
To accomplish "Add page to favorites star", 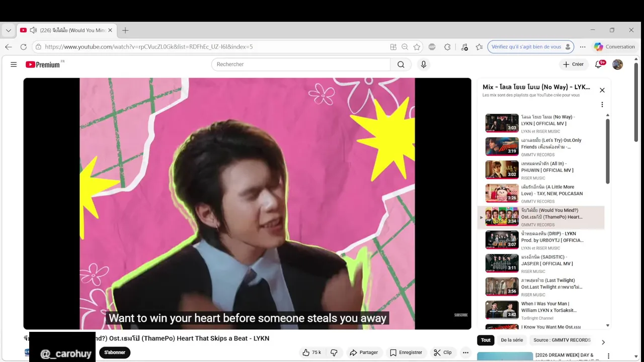I will pyautogui.click(x=417, y=47).
